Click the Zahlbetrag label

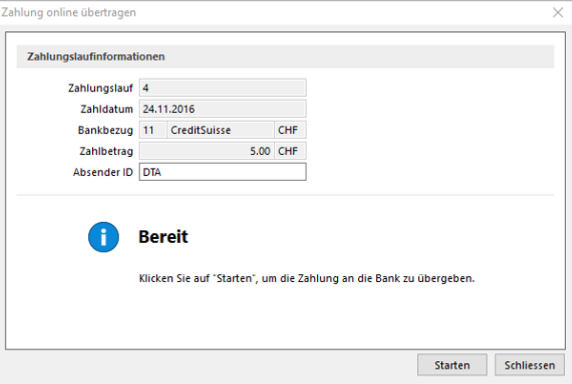point(106,151)
